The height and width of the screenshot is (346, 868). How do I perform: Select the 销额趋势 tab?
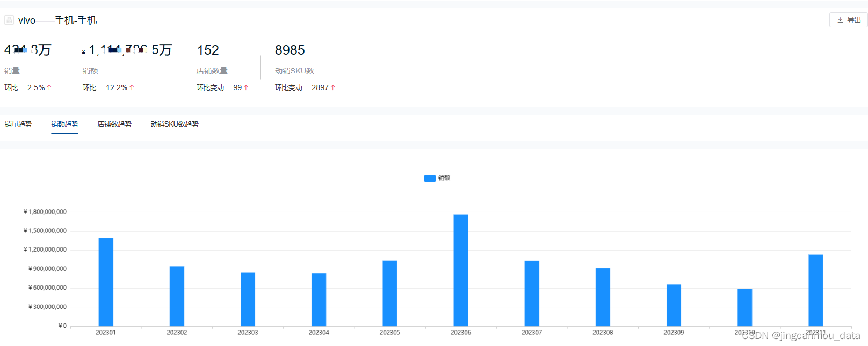[64, 124]
